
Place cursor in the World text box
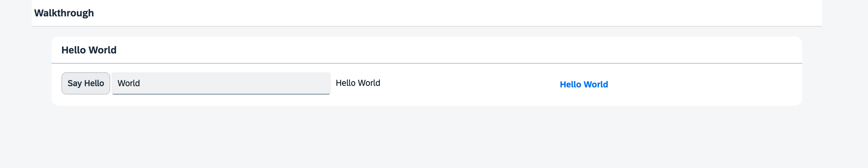tap(221, 83)
